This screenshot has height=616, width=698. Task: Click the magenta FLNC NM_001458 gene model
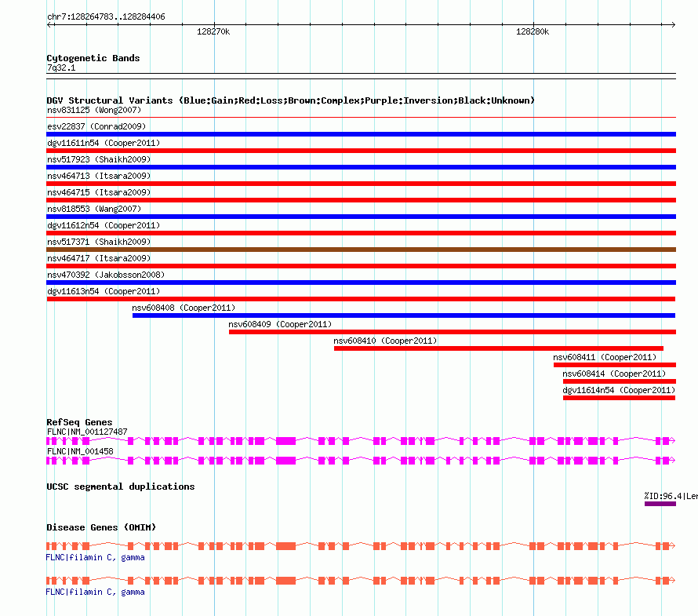click(x=361, y=461)
